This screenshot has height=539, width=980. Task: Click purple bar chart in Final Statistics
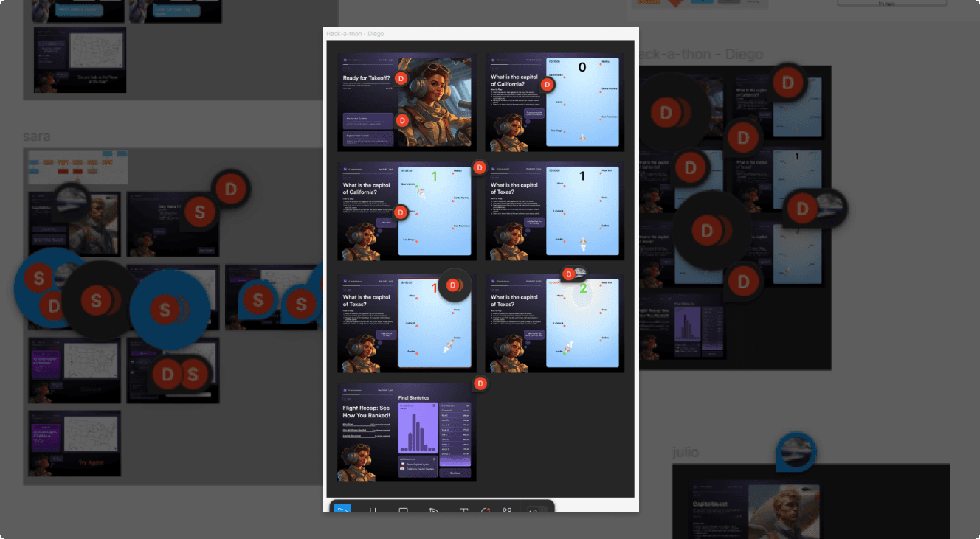coord(418,428)
